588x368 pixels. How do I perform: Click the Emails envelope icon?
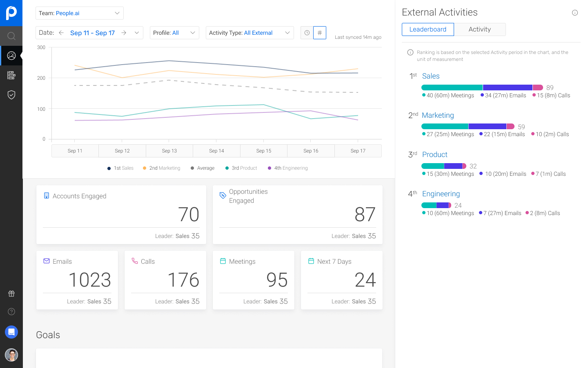pyautogui.click(x=47, y=261)
